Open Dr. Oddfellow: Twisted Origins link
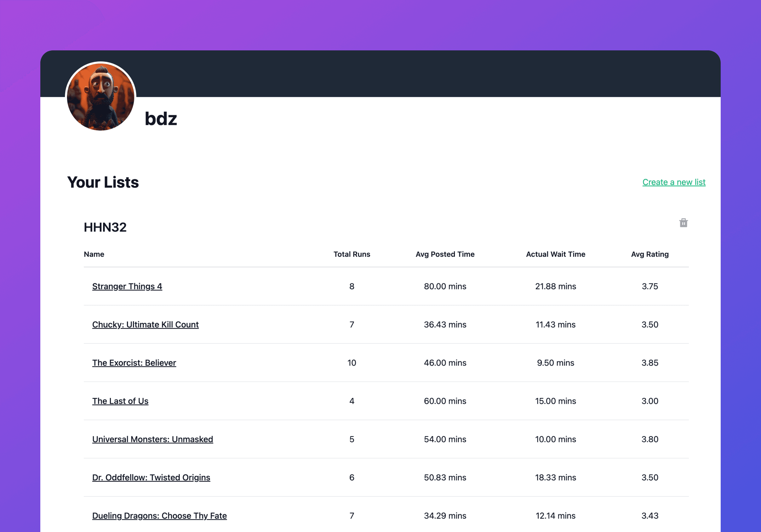This screenshot has width=761, height=532. [x=151, y=477]
